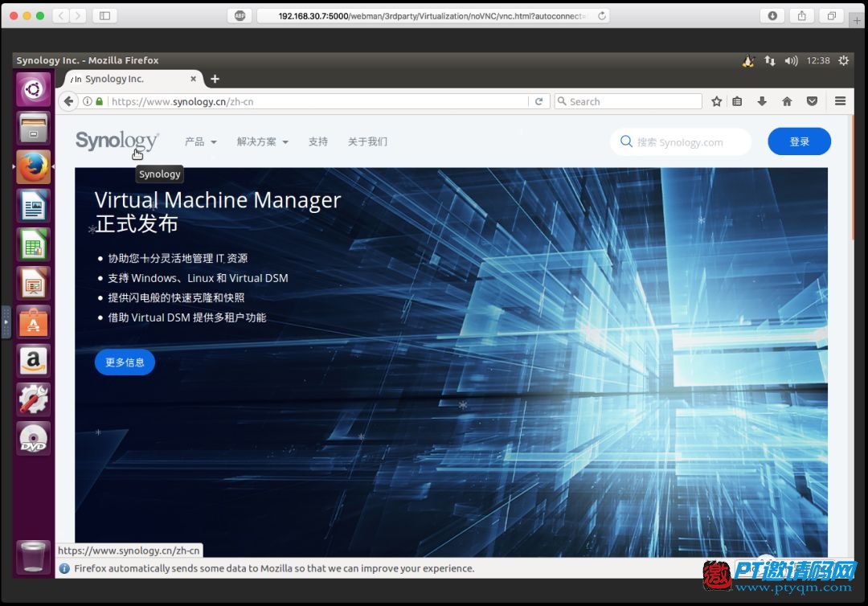868x606 pixels.
Task: Open System Settings launcher icon
Action: click(33, 399)
